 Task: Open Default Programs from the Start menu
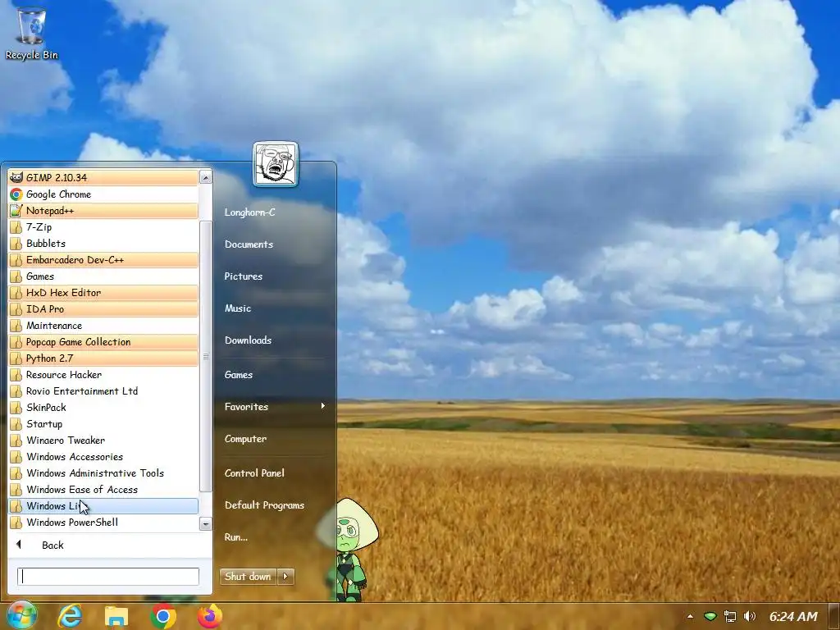coord(264,505)
